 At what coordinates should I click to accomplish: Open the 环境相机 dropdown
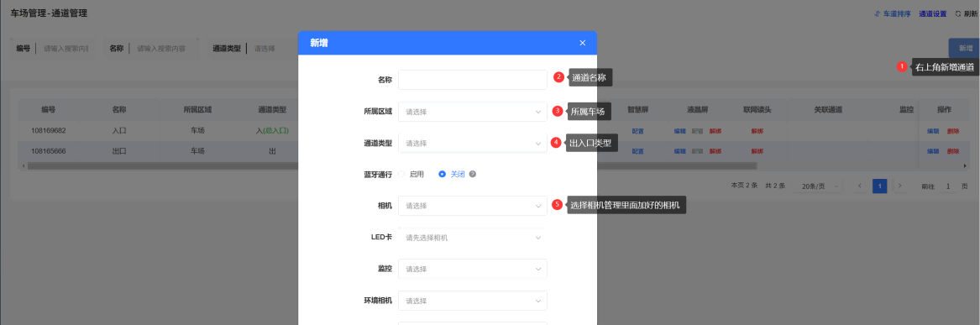(x=473, y=301)
